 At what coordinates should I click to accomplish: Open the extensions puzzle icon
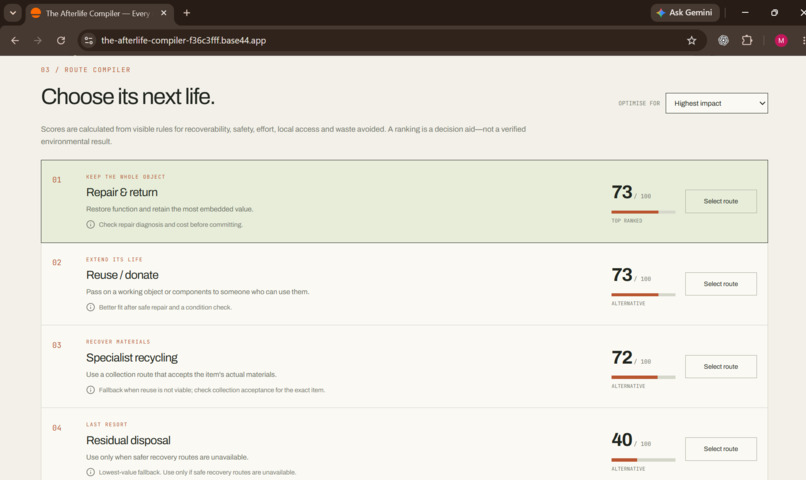[x=747, y=40]
